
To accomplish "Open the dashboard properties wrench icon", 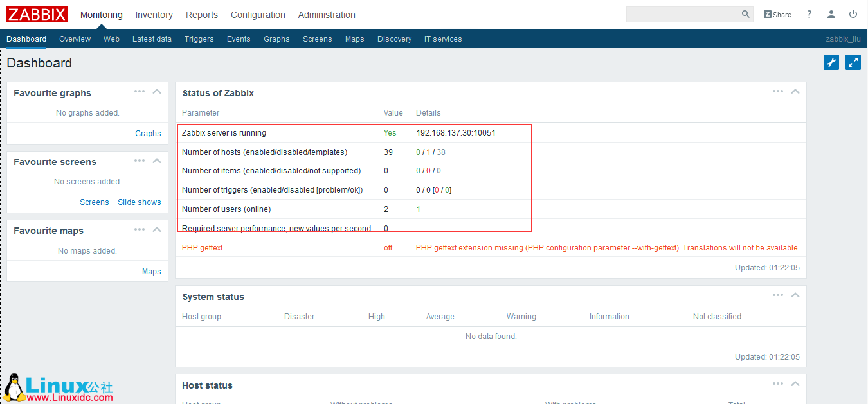I will [831, 62].
